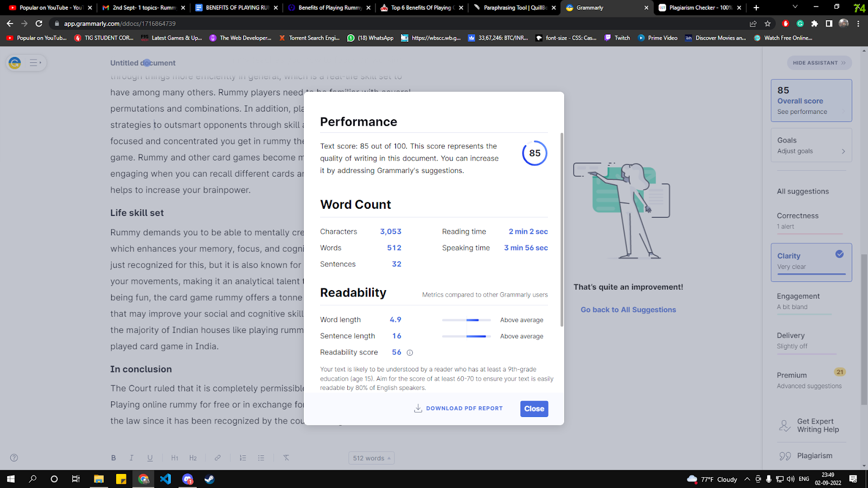Run the Plagiarism check

pyautogui.click(x=806, y=456)
